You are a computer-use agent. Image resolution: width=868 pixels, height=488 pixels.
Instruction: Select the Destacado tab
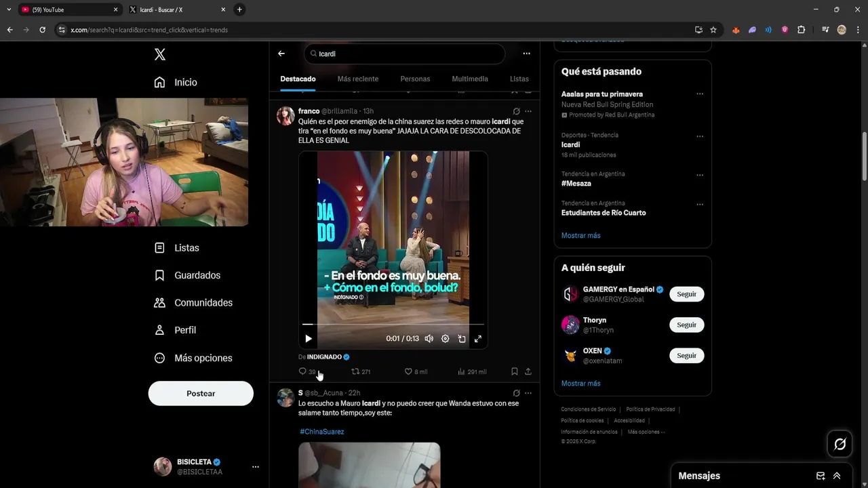click(x=298, y=79)
